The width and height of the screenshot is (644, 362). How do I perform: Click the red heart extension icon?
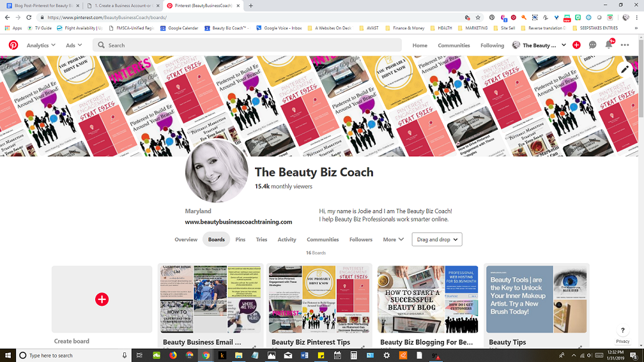(x=514, y=18)
